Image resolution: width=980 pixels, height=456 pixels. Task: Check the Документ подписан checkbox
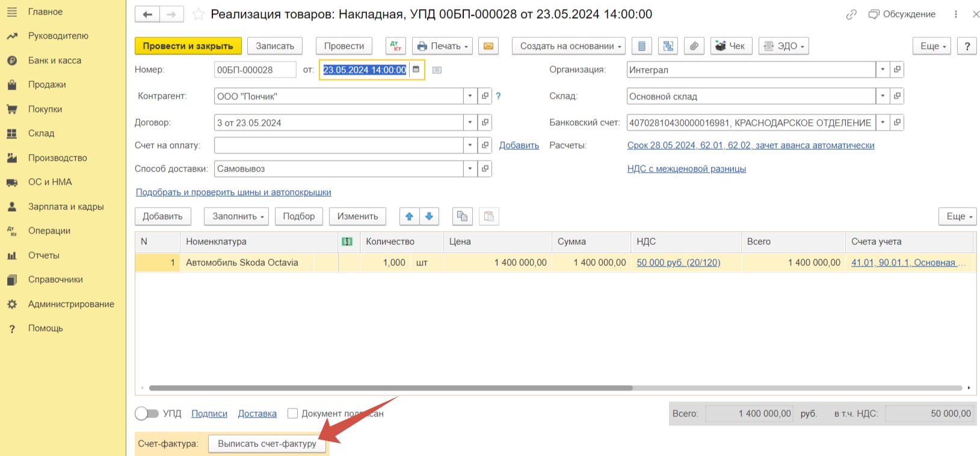tap(293, 413)
